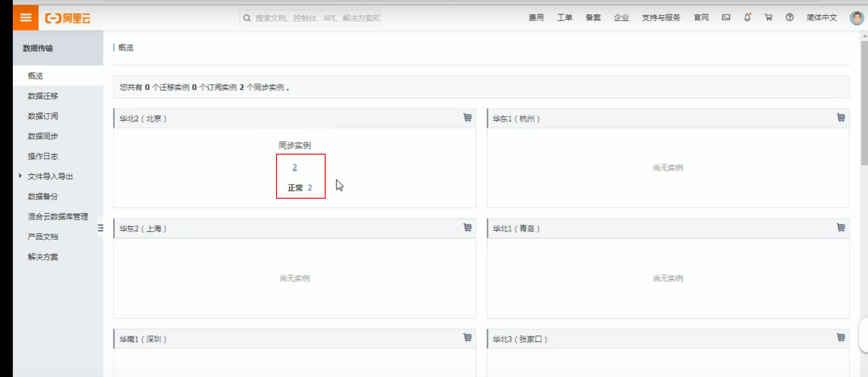Screen dimensions: 868x377
Task: Click 尚无实例 in 华东1（杭州）card
Action: tap(668, 167)
